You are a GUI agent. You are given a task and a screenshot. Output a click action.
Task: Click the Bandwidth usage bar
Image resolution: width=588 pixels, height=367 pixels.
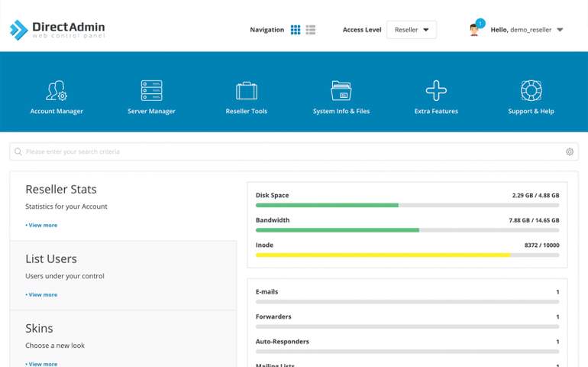(407, 230)
